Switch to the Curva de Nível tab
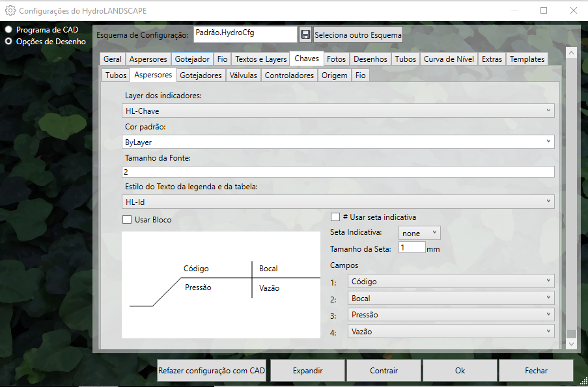 click(449, 59)
